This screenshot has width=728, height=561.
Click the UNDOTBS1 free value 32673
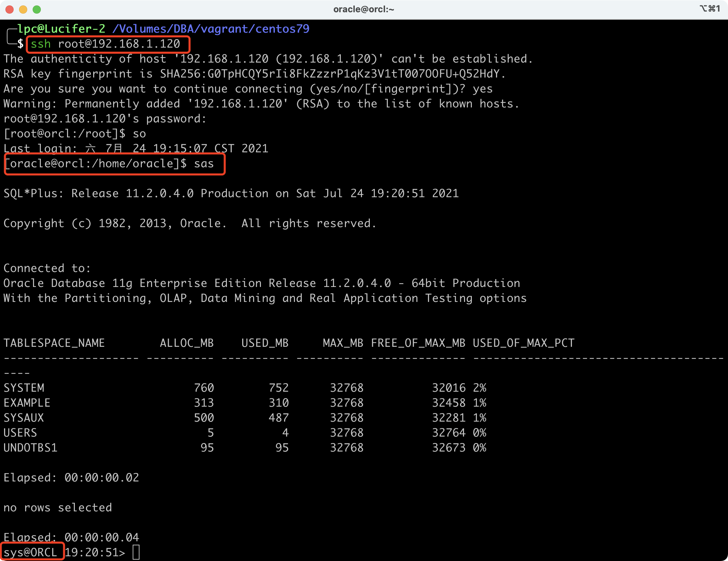pyautogui.click(x=449, y=448)
